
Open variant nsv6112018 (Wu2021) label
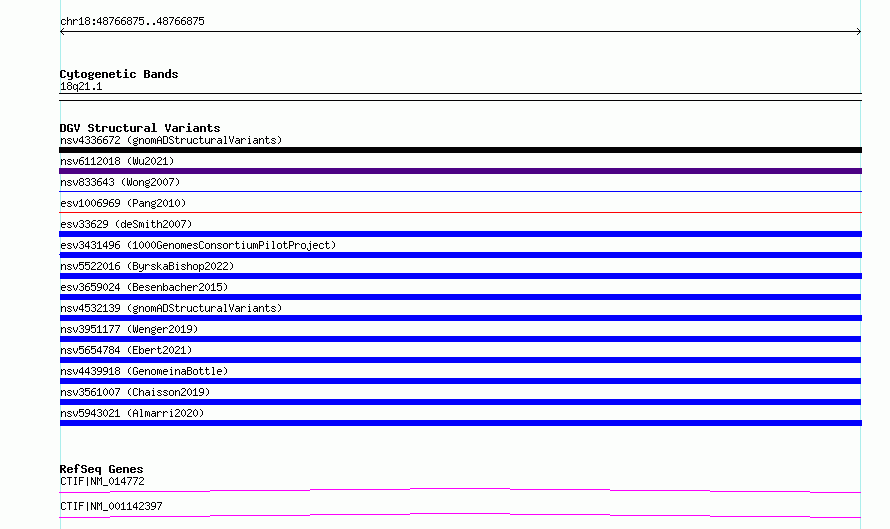click(117, 161)
